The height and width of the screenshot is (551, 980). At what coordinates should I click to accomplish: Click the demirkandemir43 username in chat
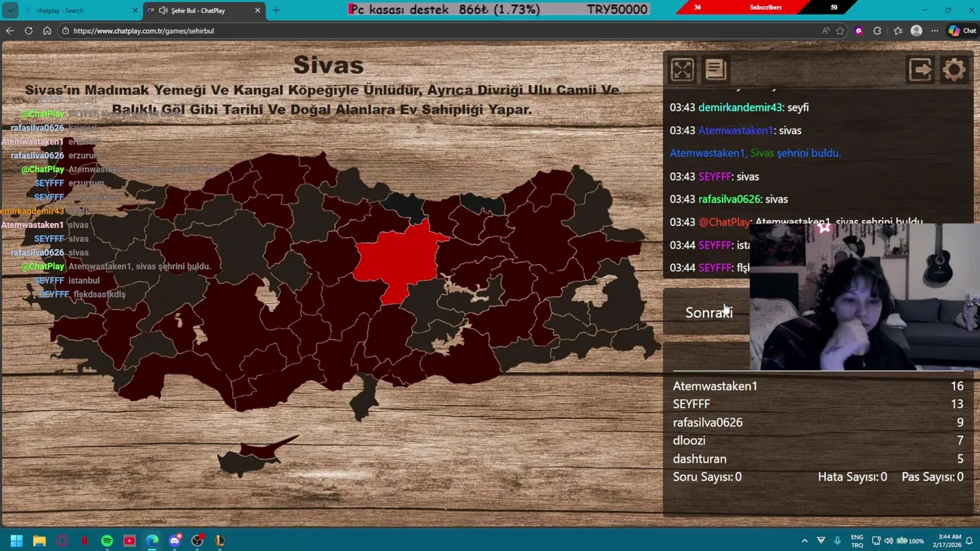point(740,107)
